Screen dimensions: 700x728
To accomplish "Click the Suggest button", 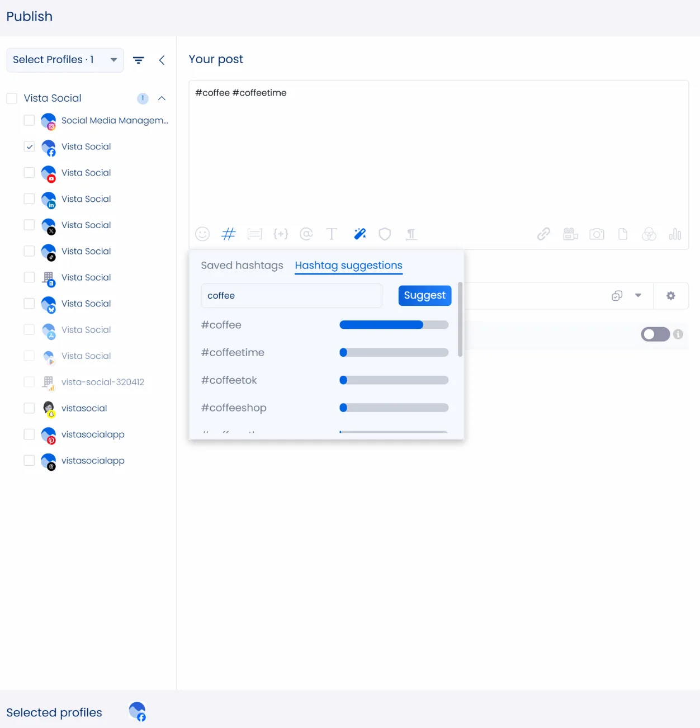I will point(424,295).
